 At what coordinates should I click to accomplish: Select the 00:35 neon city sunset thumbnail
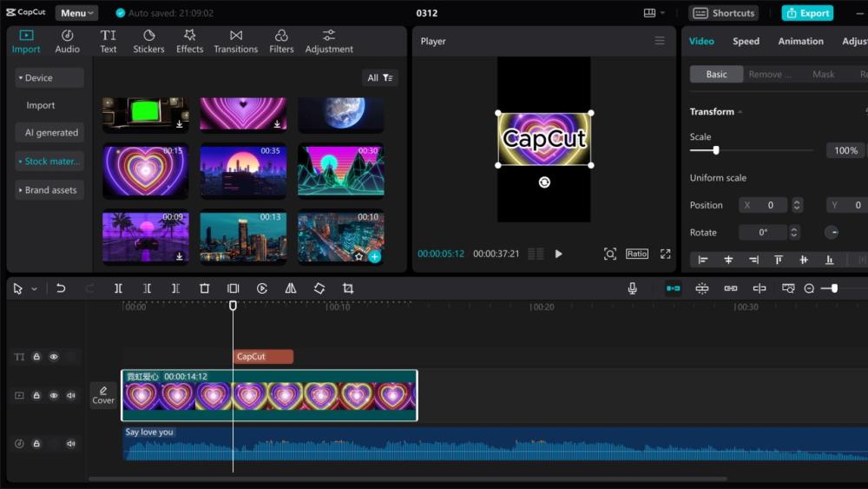[x=243, y=170]
